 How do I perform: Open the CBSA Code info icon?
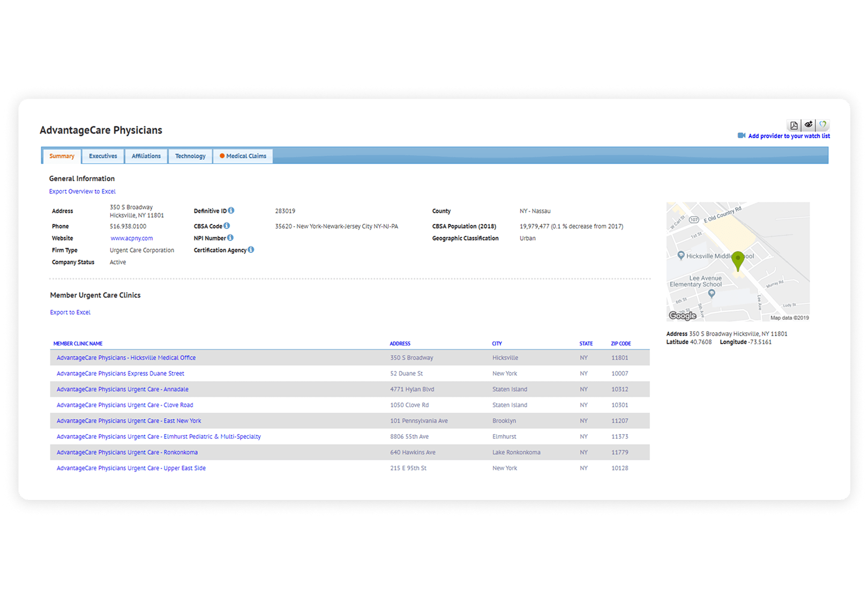point(227,226)
